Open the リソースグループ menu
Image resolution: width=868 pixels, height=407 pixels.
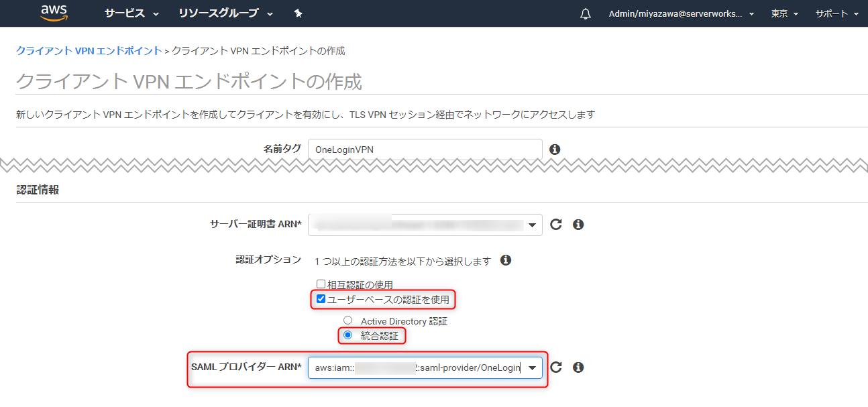226,13
